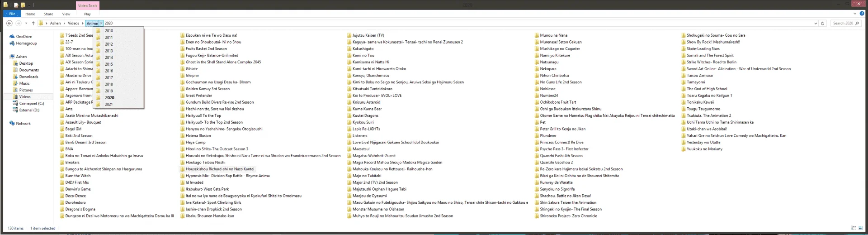Click the Back navigation arrow
Image resolution: width=868 pixels, height=235 pixels.
point(9,23)
